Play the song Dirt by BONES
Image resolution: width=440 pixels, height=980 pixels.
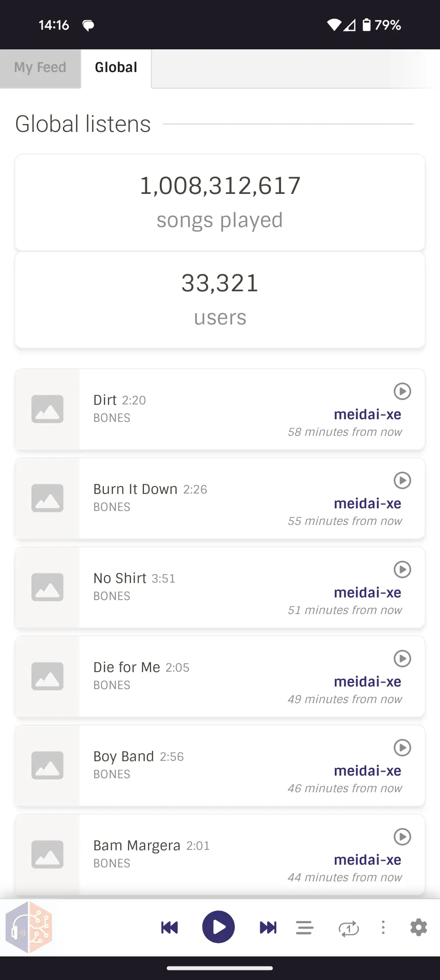tap(402, 391)
